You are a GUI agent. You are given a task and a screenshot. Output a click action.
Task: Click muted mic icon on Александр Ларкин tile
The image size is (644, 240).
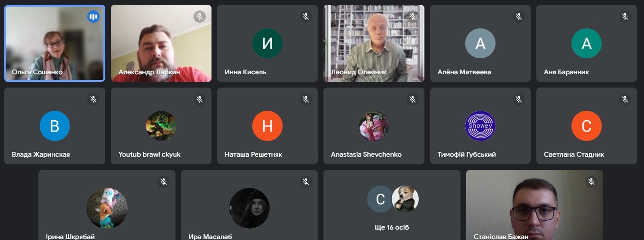(200, 17)
